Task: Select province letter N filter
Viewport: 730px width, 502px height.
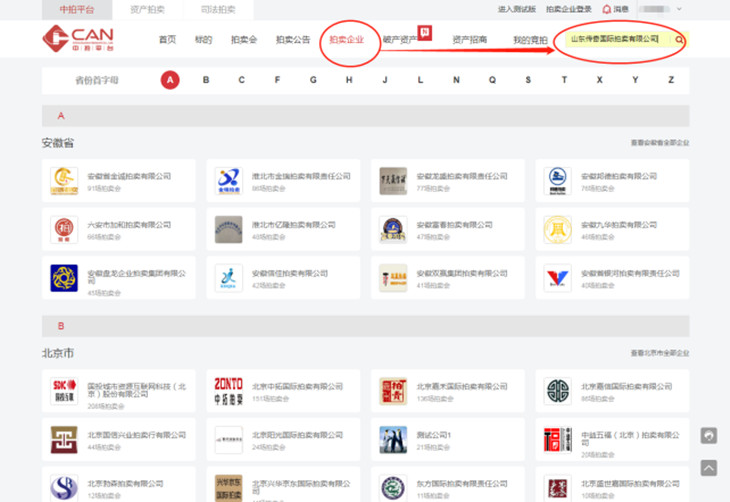Action: click(456, 80)
